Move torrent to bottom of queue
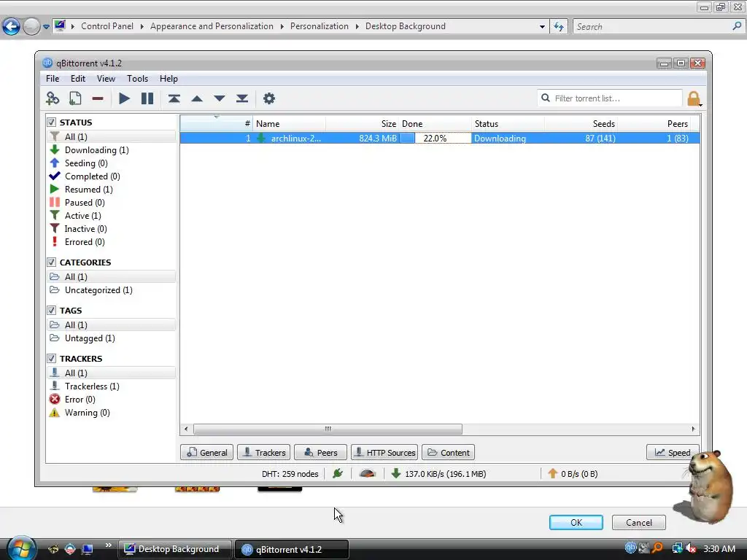747x560 pixels. point(242,98)
